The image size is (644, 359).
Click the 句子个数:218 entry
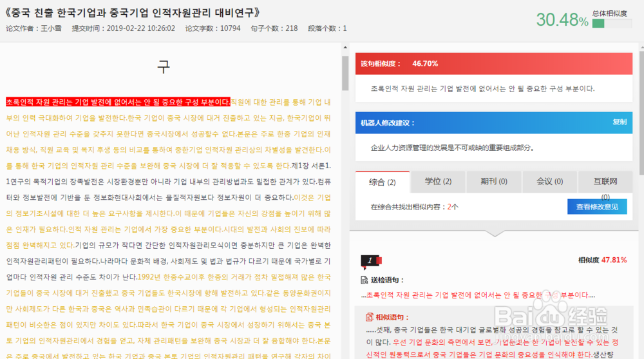[274, 28]
